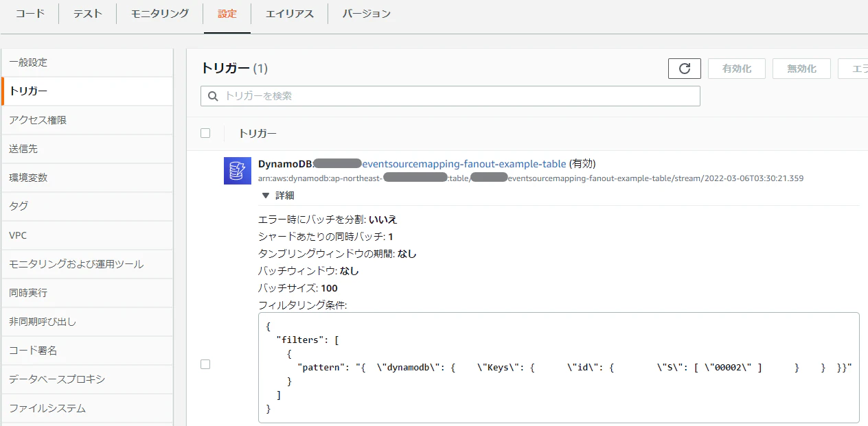Open アクセス権限 in the sidebar
The width and height of the screenshot is (868, 426).
coord(87,120)
